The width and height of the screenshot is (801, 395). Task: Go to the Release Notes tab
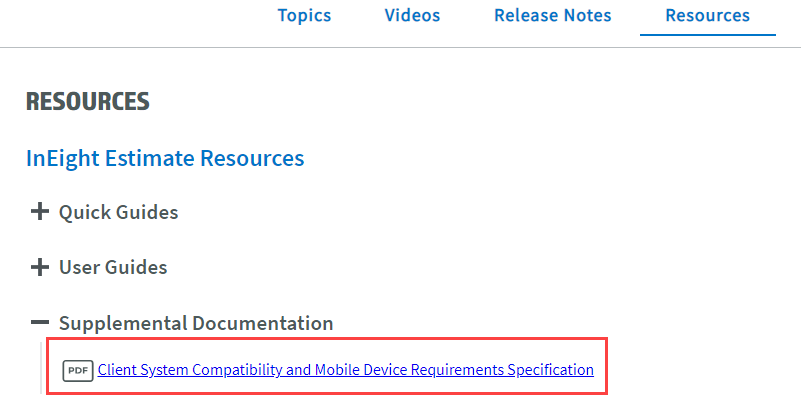point(553,15)
